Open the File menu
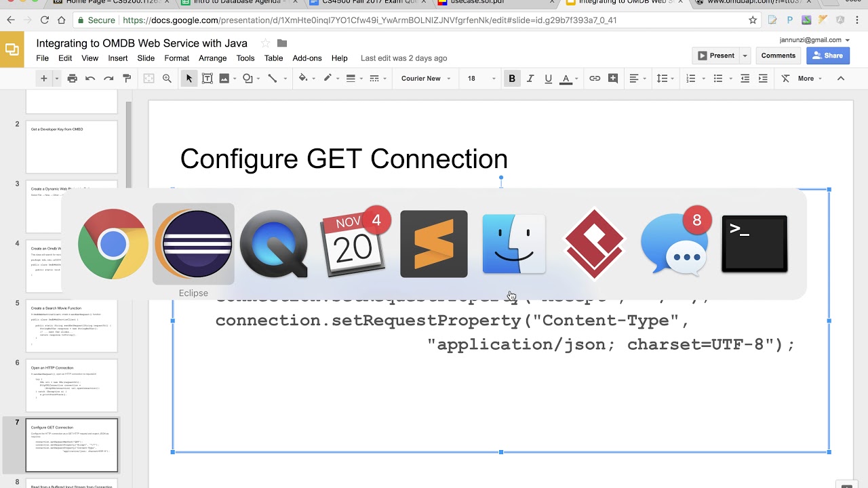868x488 pixels. 42,58
